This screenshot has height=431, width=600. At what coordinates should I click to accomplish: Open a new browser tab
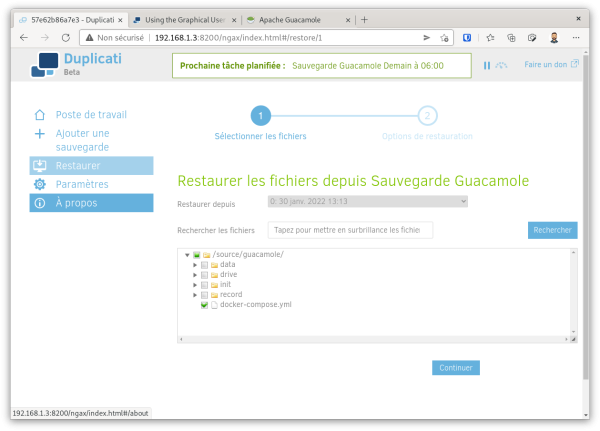coord(364,19)
